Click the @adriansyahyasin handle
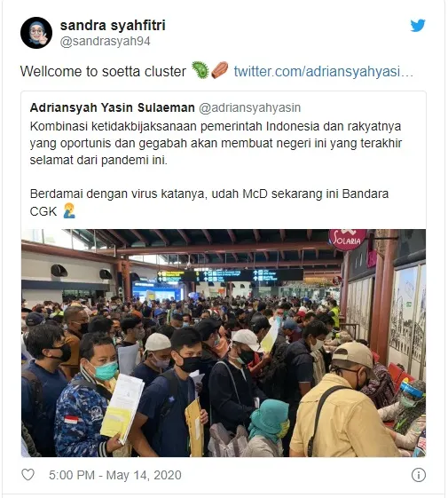The image size is (448, 498). point(250,108)
